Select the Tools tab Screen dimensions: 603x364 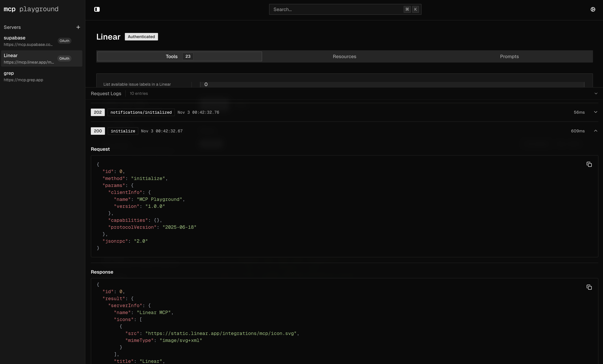[x=172, y=56]
